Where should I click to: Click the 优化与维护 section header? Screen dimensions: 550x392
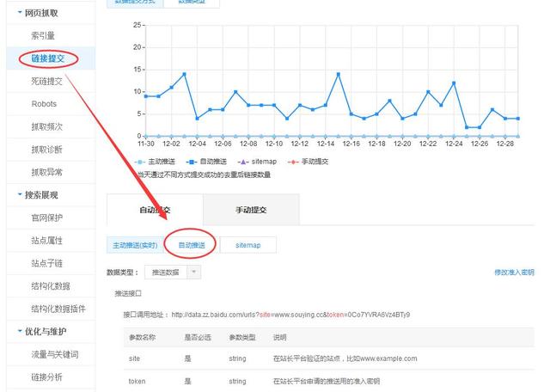(46, 331)
